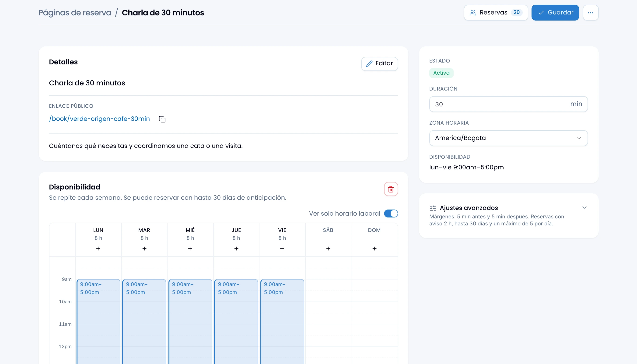Open Reservas list with 20 bookings
The image size is (637, 364).
(496, 13)
